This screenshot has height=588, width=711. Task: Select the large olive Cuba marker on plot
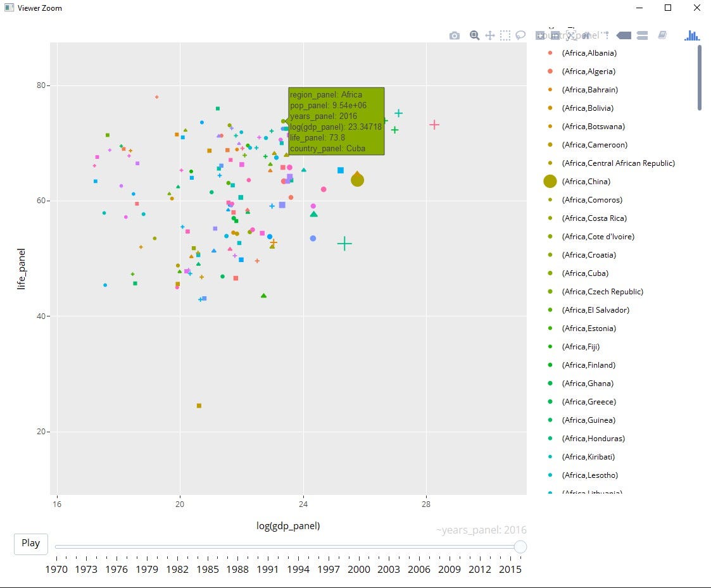(x=358, y=179)
